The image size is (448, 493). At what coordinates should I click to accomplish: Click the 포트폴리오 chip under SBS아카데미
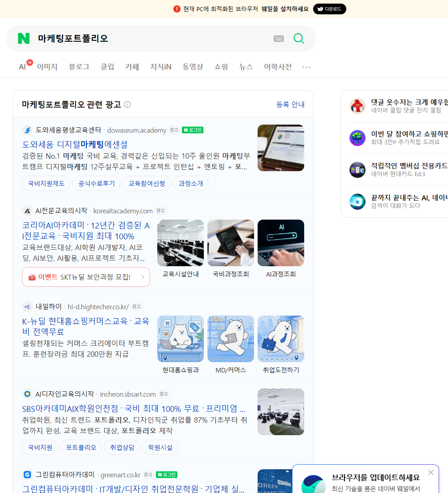[81, 447]
